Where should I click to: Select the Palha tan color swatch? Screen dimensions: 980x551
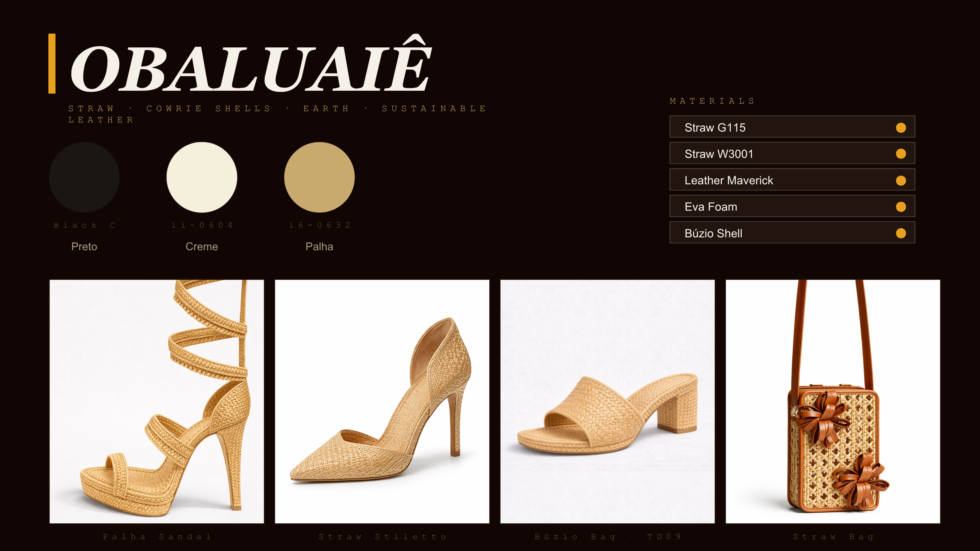tap(319, 177)
